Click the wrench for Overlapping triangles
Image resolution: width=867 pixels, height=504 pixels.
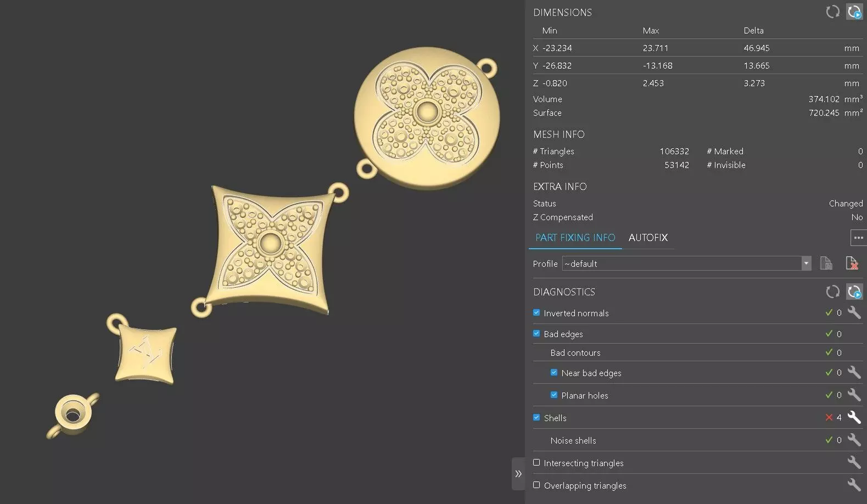pyautogui.click(x=854, y=485)
